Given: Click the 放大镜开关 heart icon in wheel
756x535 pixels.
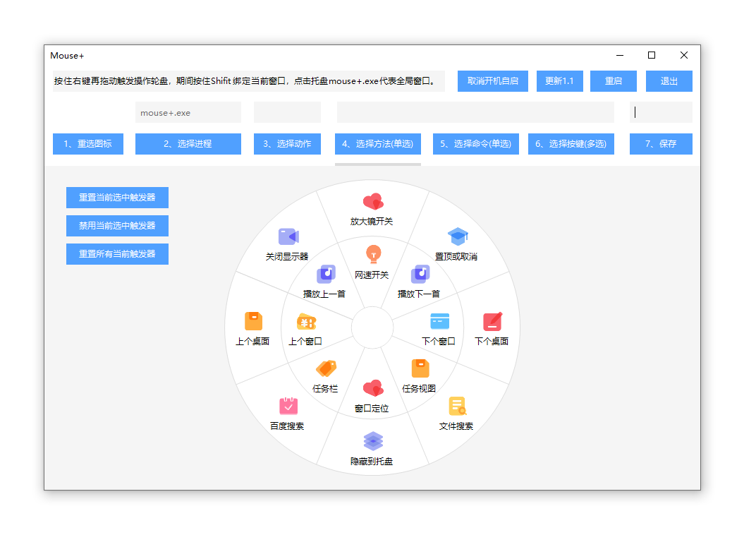Looking at the screenshot, I should tap(372, 202).
